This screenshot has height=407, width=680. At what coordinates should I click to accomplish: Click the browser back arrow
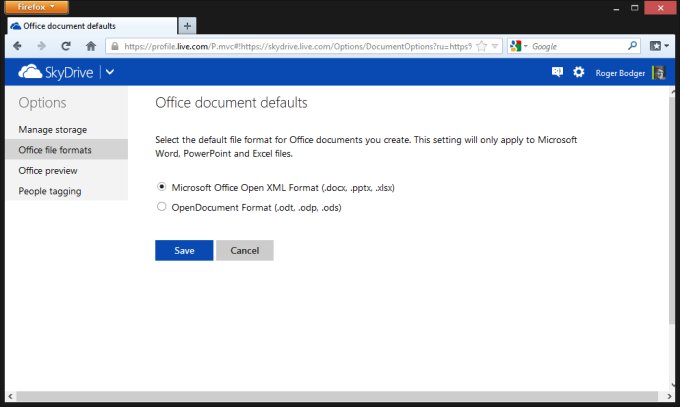17,46
